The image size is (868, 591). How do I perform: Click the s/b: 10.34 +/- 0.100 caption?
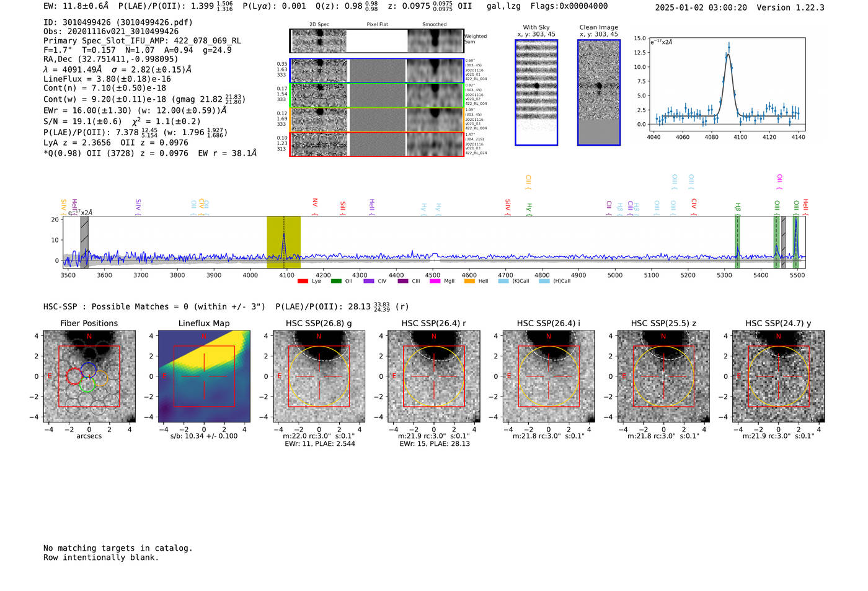point(204,436)
